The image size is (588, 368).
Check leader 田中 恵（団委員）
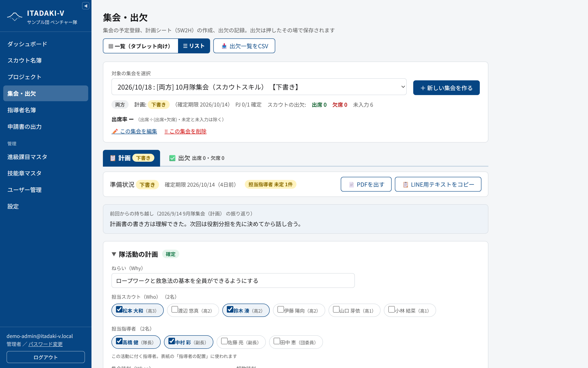(x=277, y=341)
